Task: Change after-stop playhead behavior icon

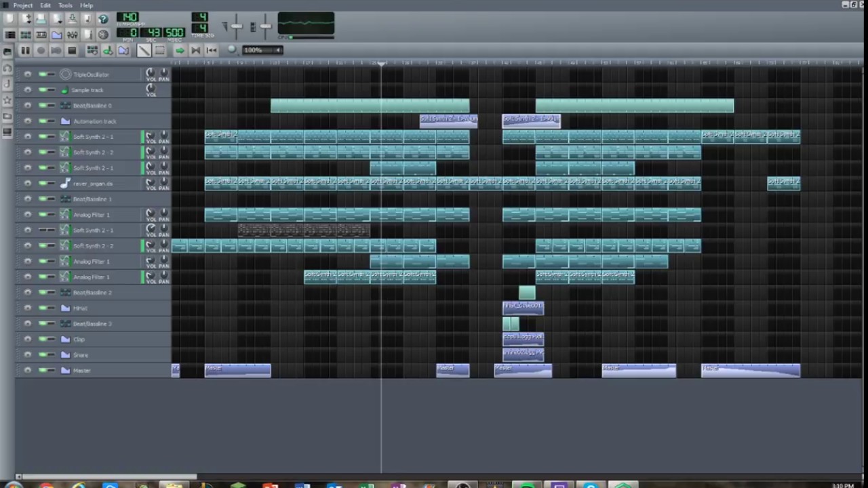Action: tap(211, 51)
